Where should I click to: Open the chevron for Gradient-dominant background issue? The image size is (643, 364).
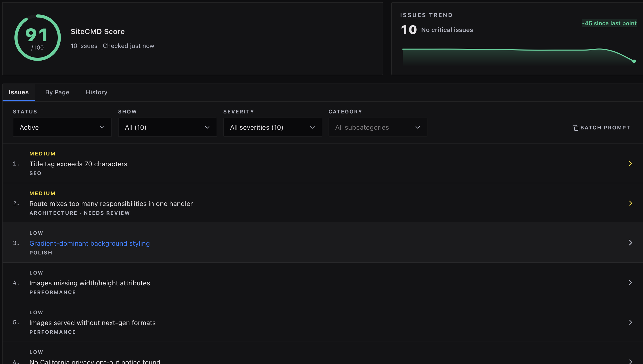click(x=630, y=243)
